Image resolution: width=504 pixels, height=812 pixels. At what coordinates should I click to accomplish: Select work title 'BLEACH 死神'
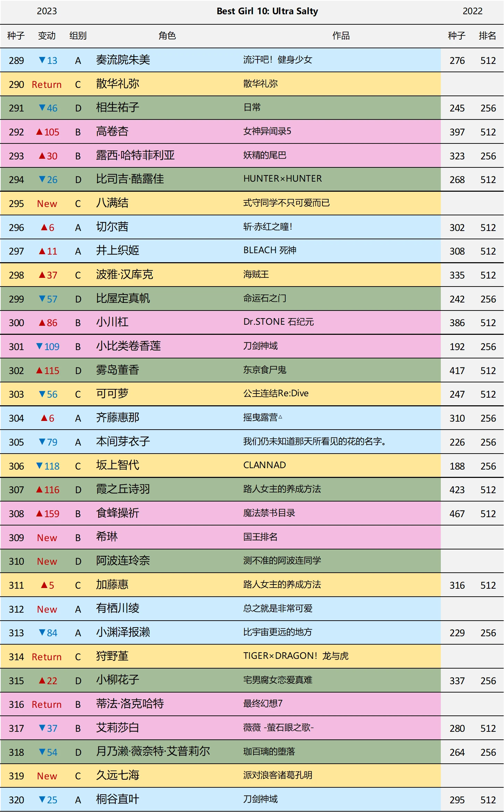(270, 250)
